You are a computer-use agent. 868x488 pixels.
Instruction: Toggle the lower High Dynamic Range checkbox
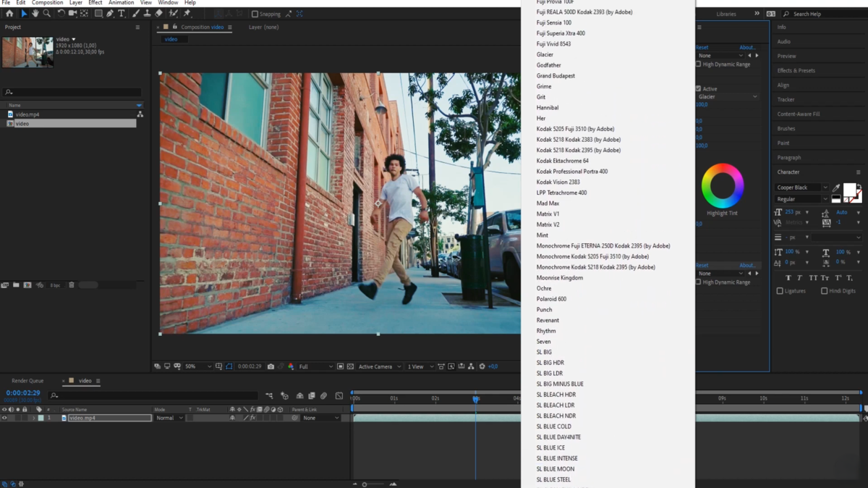(698, 282)
